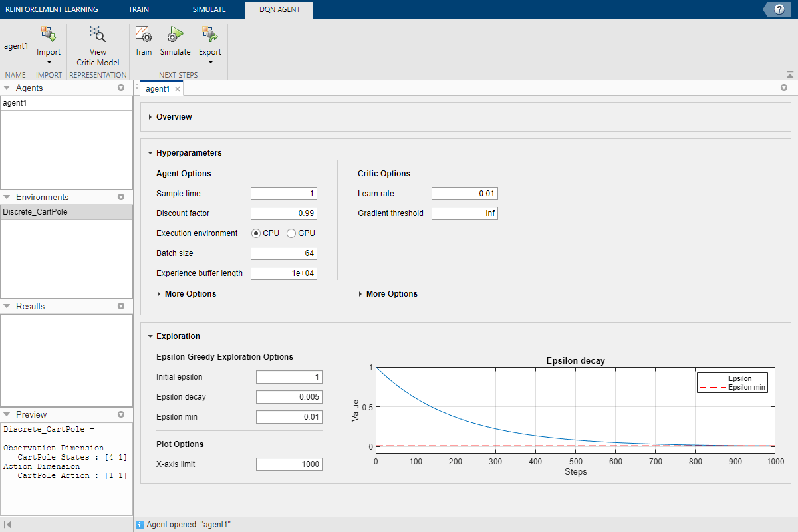Open the Preview panel gear icon

(x=121, y=414)
